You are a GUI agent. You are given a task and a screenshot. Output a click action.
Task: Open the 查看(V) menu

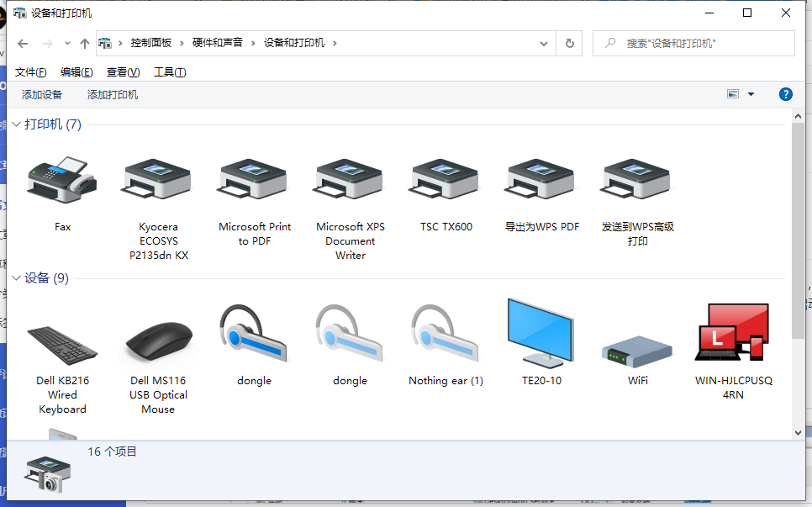coord(124,72)
